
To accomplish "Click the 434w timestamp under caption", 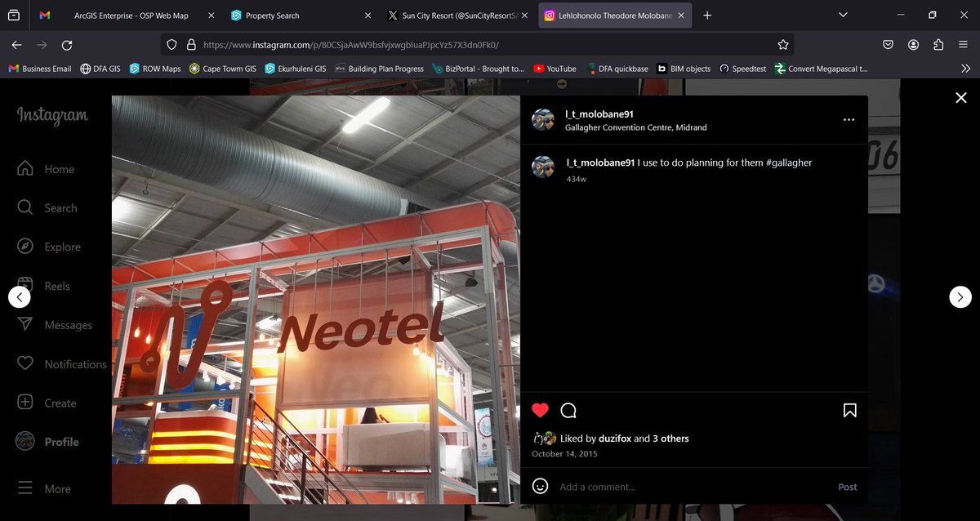I will 576,179.
